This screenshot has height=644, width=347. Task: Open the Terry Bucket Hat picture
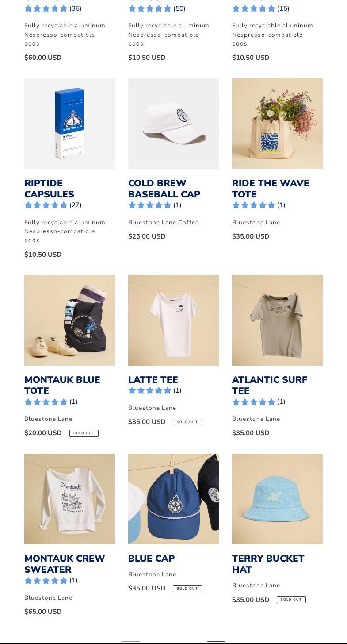click(x=277, y=499)
